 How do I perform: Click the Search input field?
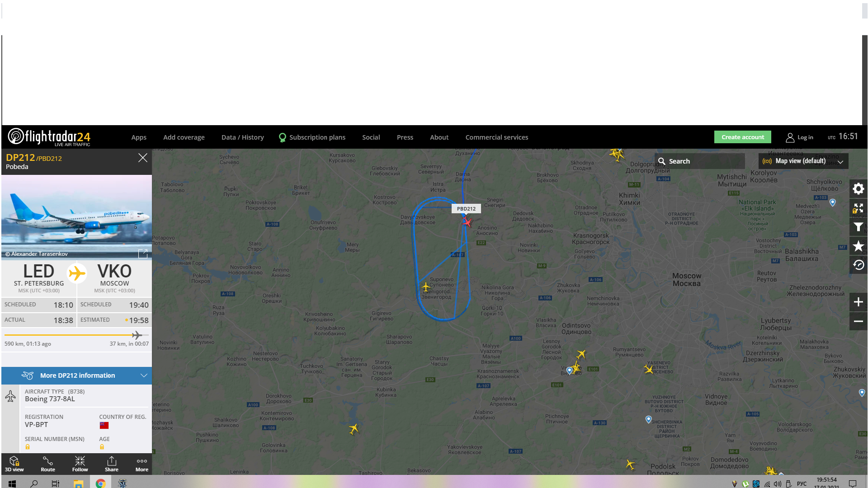pos(699,161)
